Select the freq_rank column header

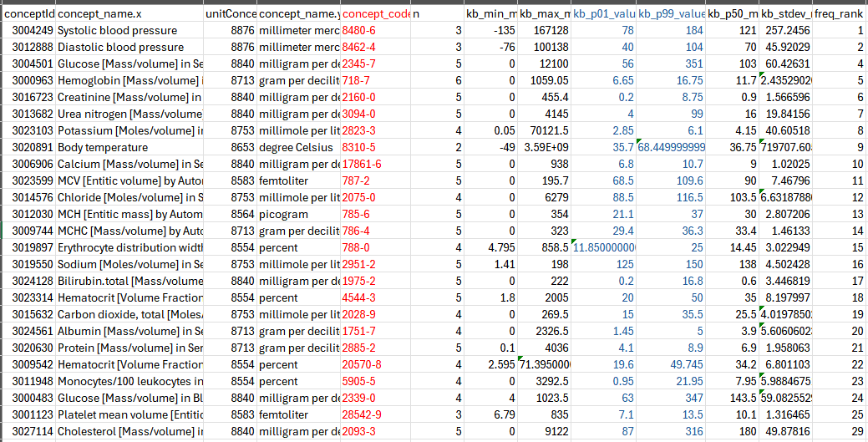coord(840,14)
